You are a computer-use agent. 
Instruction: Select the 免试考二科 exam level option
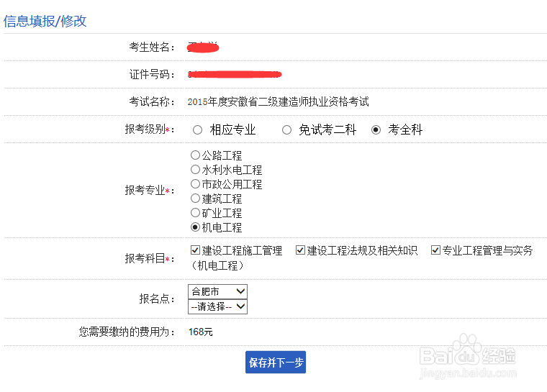(287, 130)
